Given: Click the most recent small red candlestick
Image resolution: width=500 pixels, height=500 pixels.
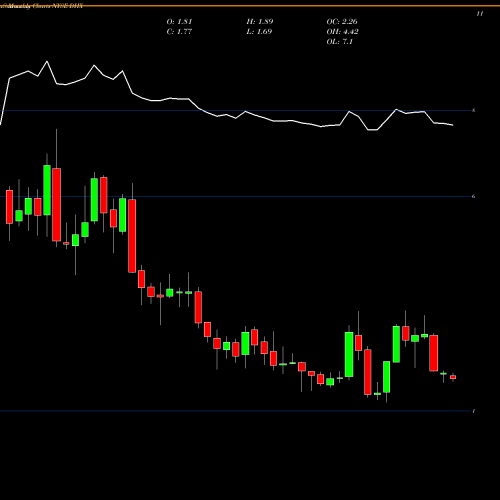Looking at the screenshot, I should pos(453,377).
